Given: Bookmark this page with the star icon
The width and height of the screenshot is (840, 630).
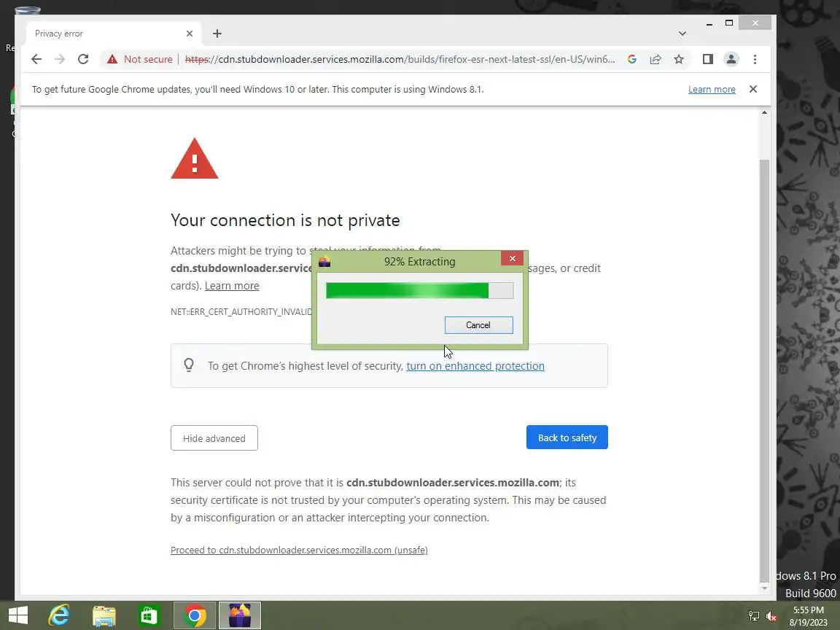Looking at the screenshot, I should [x=679, y=60].
